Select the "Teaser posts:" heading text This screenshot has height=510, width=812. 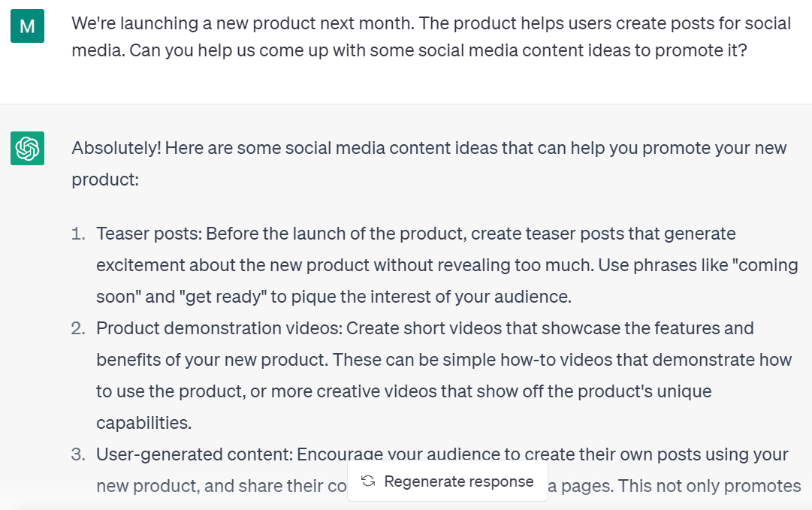click(149, 234)
